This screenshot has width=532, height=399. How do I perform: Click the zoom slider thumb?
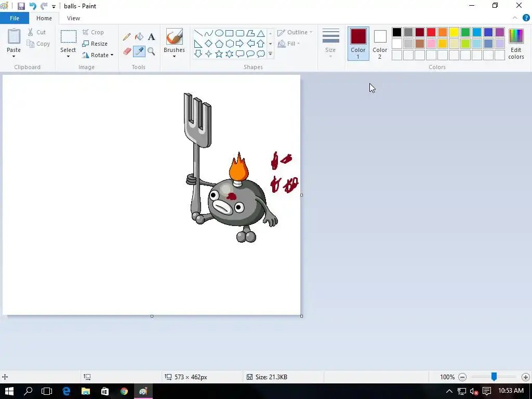(494, 377)
